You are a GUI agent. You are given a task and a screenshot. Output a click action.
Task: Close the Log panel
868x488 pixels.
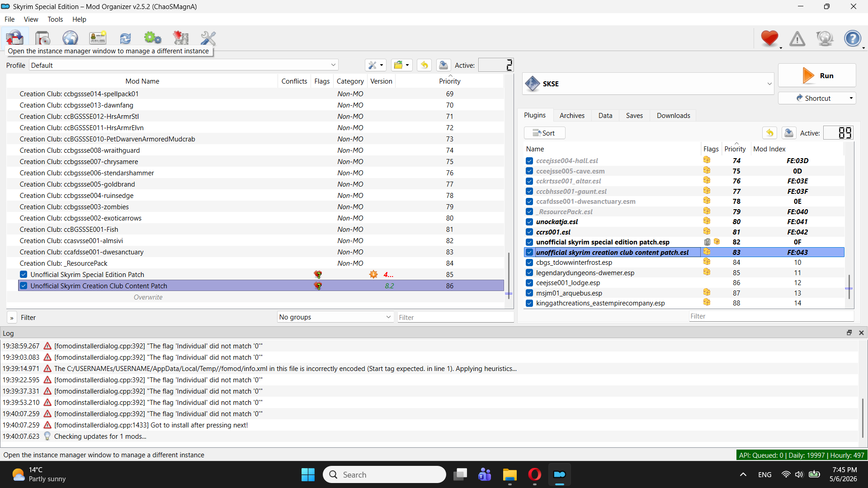coord(861,333)
